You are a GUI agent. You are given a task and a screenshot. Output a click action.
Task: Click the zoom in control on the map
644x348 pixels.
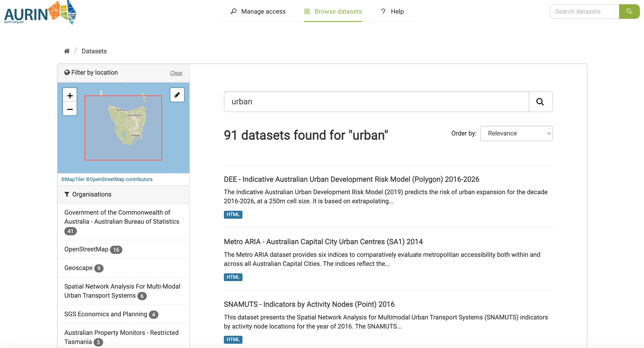(x=70, y=95)
